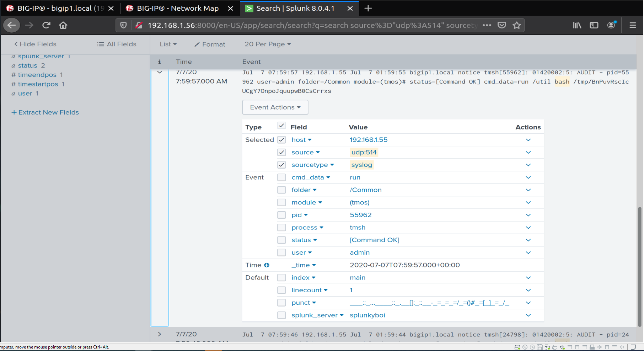The width and height of the screenshot is (644, 351).
Task: Click the insecure connection padlock icon
Action: coord(139,25)
